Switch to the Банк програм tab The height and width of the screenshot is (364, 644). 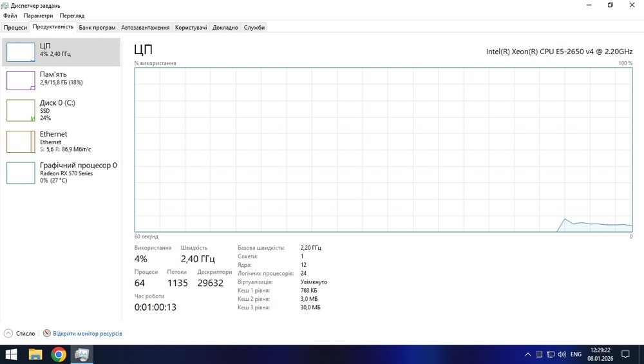97,28
